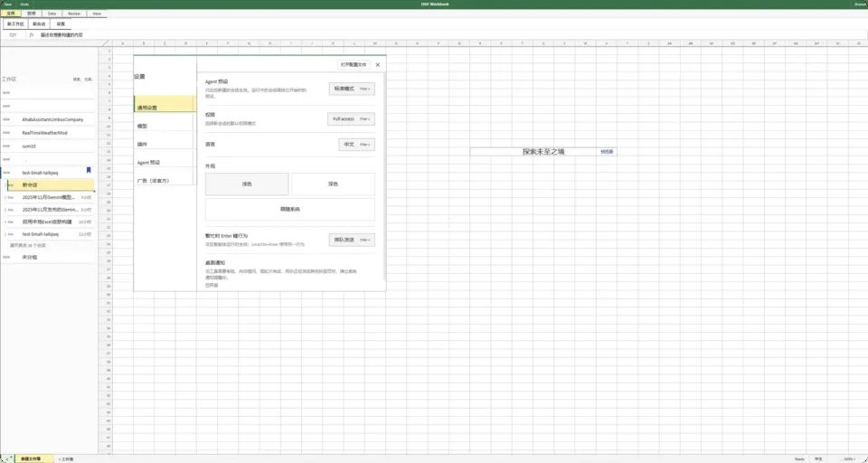Open test-Small-tallqwq session from 12小时 ago
Viewport: 868px width, 463px height.
coord(49,234)
